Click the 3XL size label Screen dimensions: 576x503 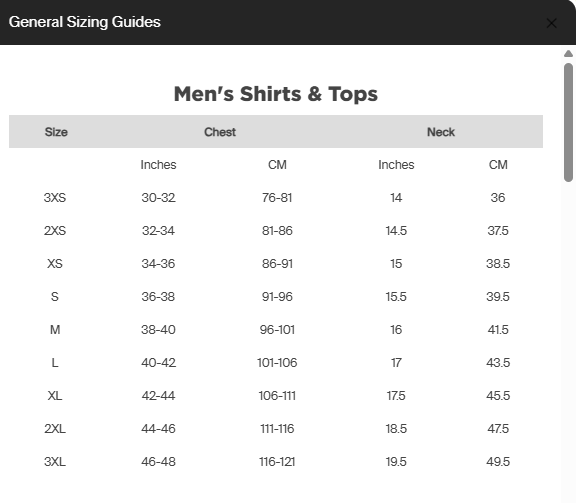tap(55, 461)
